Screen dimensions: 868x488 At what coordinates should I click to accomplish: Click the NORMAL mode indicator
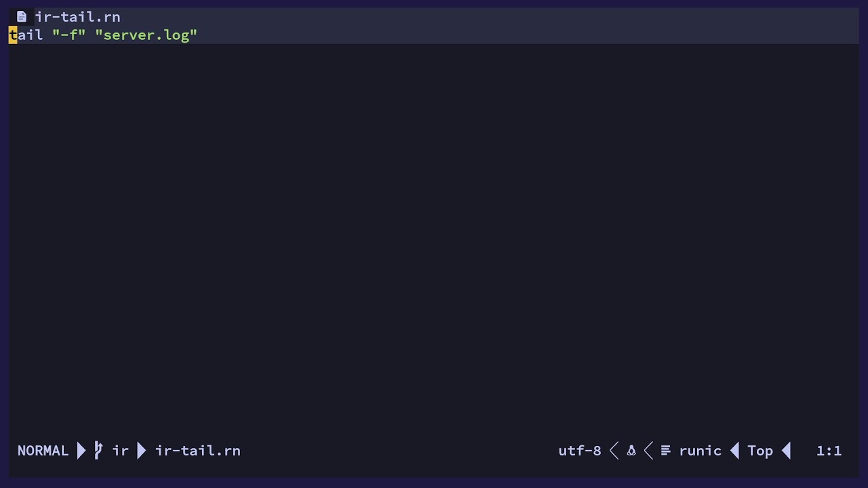[43, 451]
